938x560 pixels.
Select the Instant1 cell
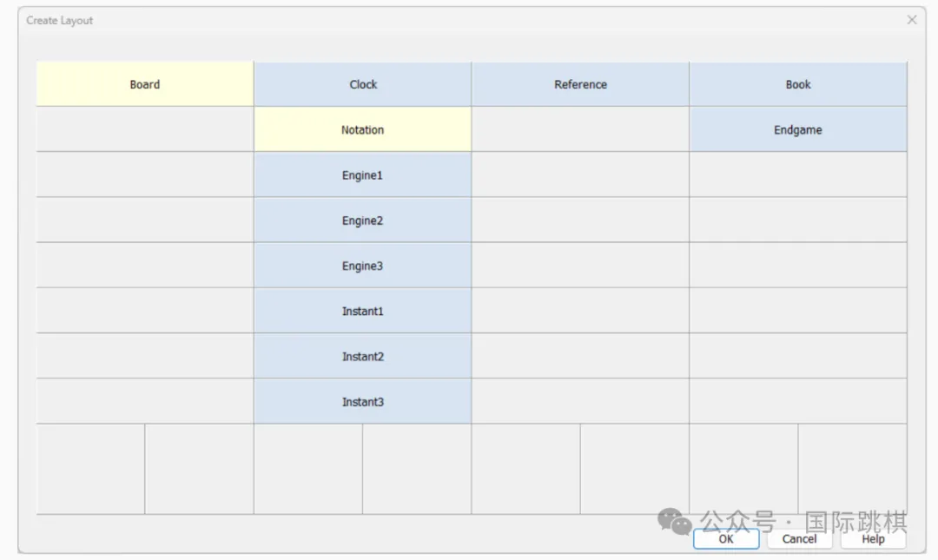[362, 311]
